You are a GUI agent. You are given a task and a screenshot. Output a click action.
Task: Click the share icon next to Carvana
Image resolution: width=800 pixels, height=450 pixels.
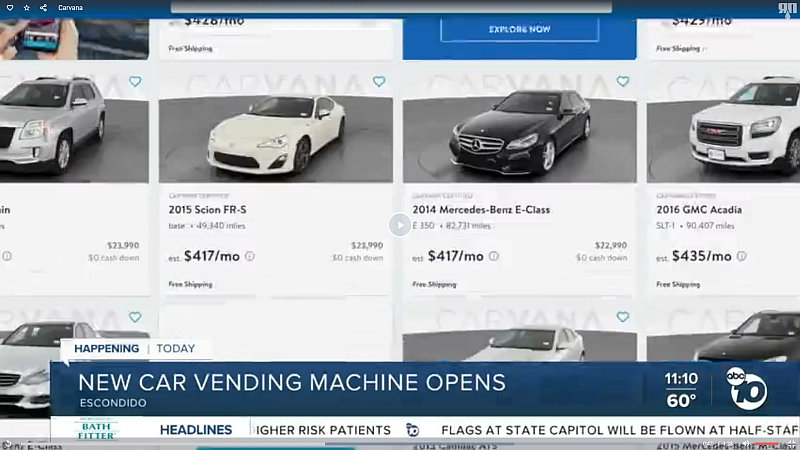click(x=43, y=8)
